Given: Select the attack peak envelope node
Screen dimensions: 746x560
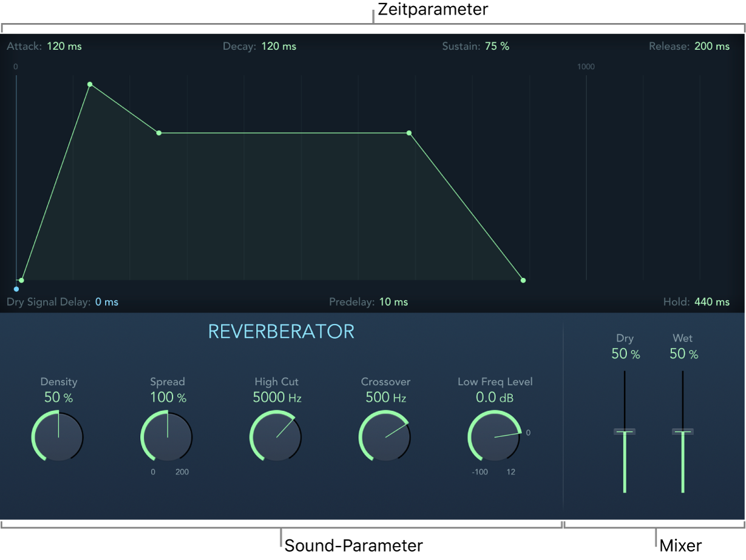Looking at the screenshot, I should (90, 84).
